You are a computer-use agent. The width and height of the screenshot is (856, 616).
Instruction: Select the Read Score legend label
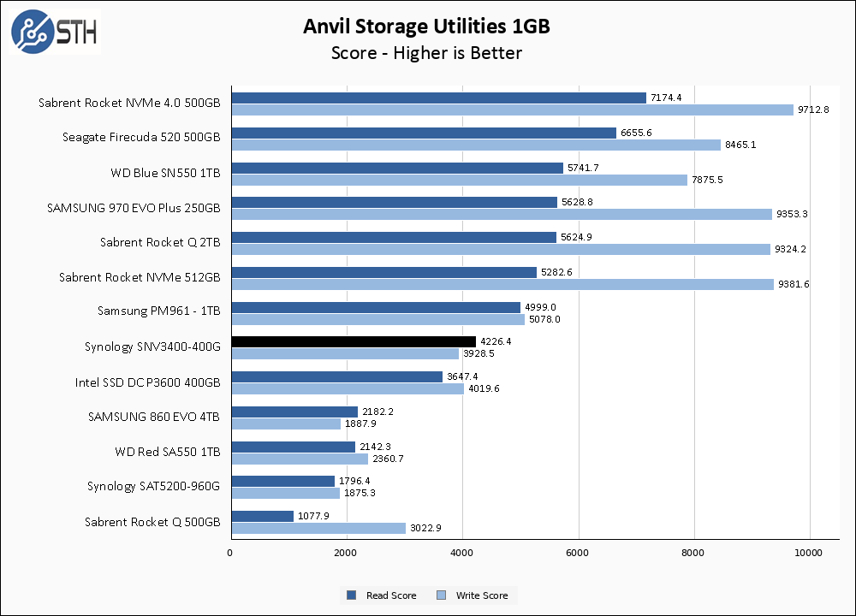click(390, 595)
